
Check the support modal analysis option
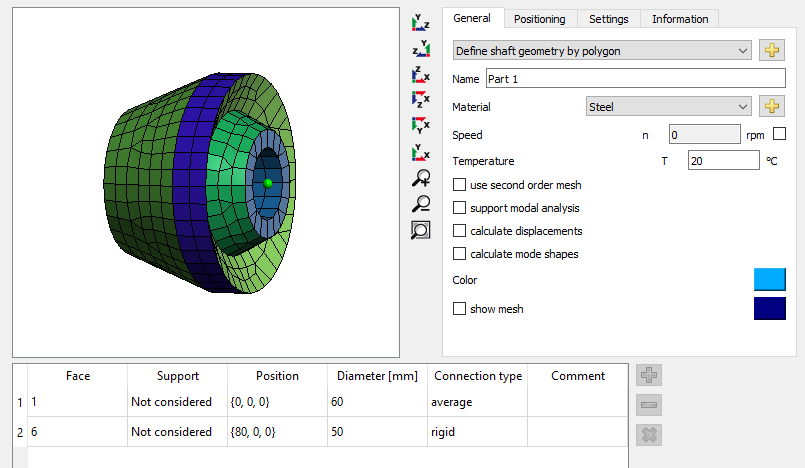point(460,208)
